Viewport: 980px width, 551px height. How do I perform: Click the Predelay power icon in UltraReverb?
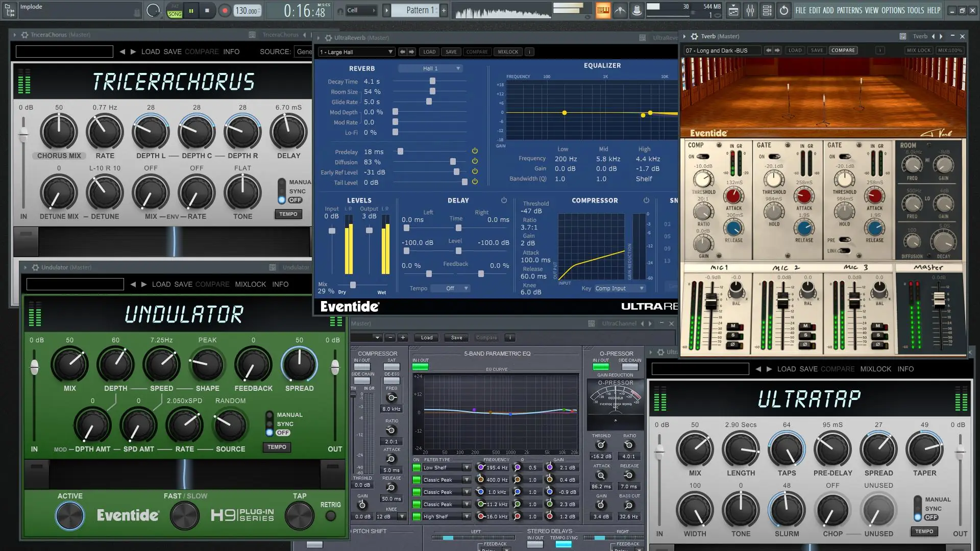475,151
